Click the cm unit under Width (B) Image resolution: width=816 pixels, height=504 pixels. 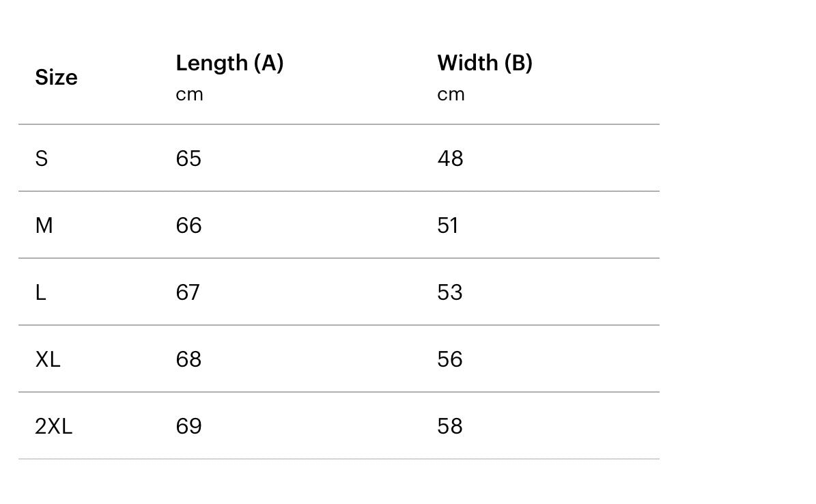(x=451, y=94)
